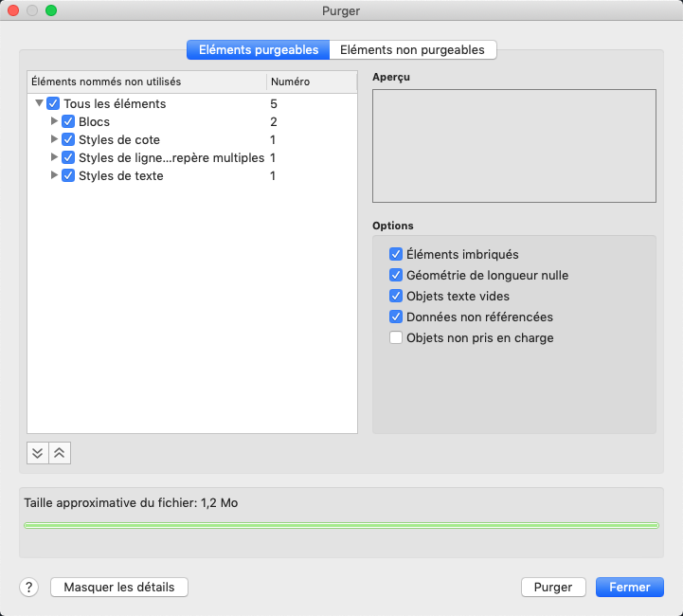This screenshot has height=616, width=683.
Task: Select the Eléments purgeables tab
Action: click(x=259, y=49)
